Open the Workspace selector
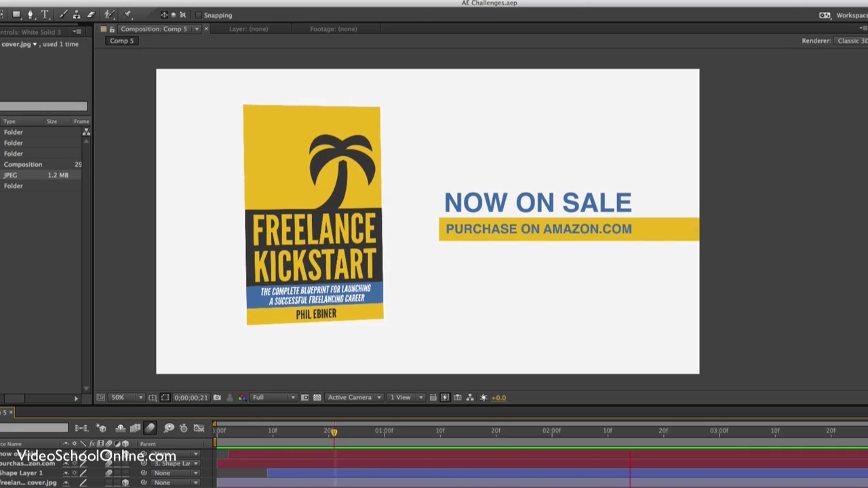 852,15
